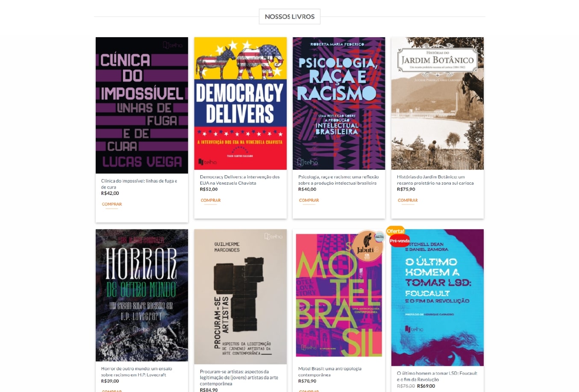Open Horror de outro mundo title link
The width and height of the screenshot is (579, 392).
[x=137, y=371]
